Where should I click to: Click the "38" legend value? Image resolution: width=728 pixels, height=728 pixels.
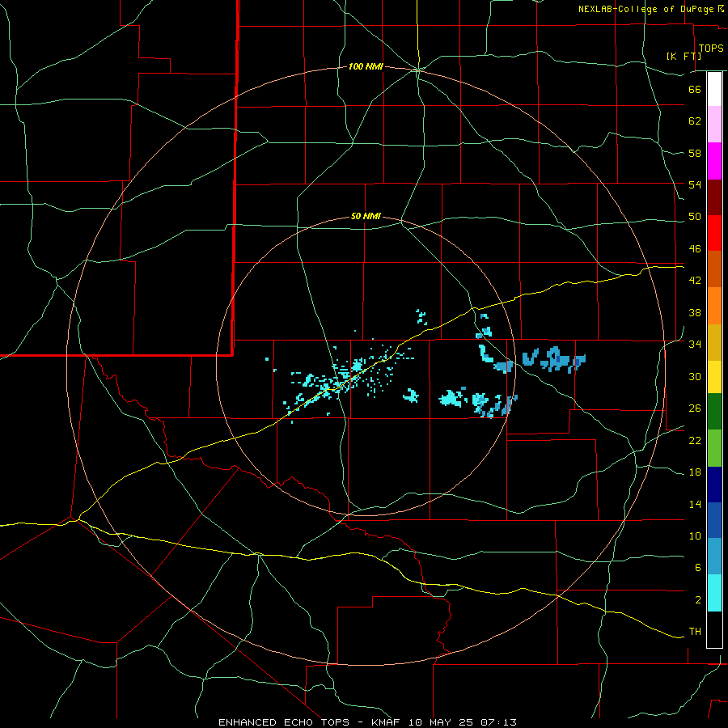[695, 312]
